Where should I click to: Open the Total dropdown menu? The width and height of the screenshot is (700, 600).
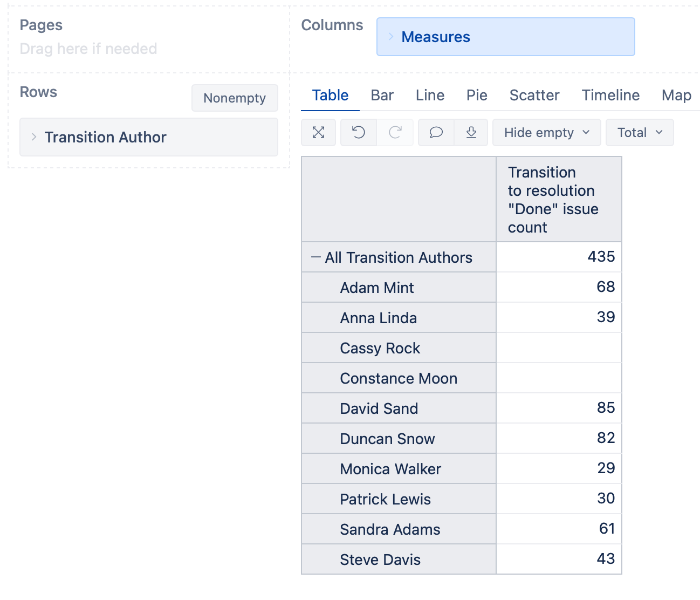click(x=639, y=133)
